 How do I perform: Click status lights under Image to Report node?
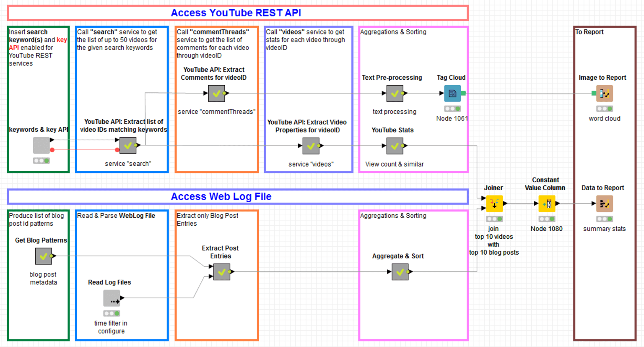click(x=605, y=109)
